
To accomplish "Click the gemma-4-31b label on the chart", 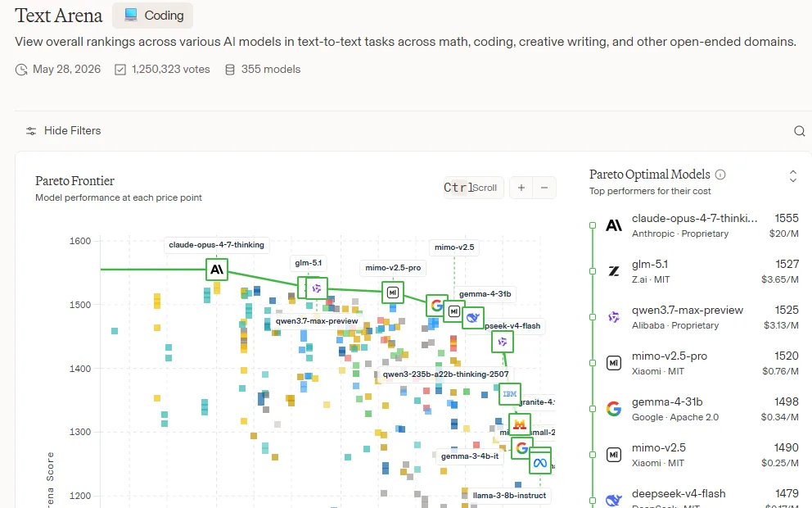I will coord(485,294).
